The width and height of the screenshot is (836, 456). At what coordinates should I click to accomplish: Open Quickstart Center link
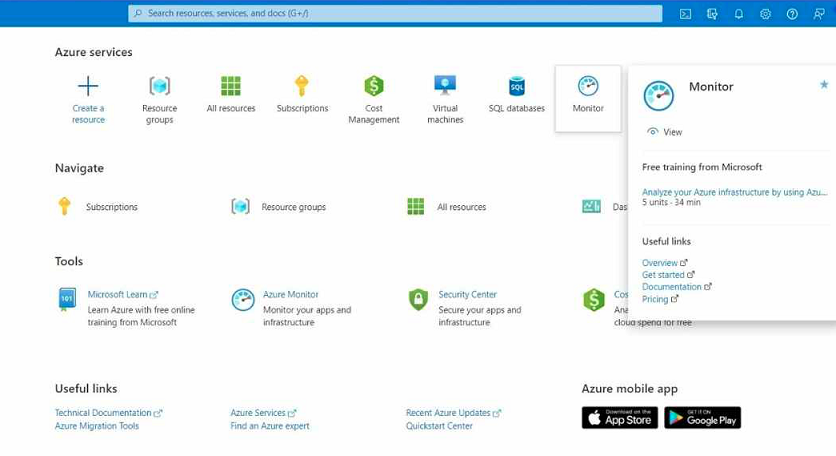pyautogui.click(x=439, y=426)
